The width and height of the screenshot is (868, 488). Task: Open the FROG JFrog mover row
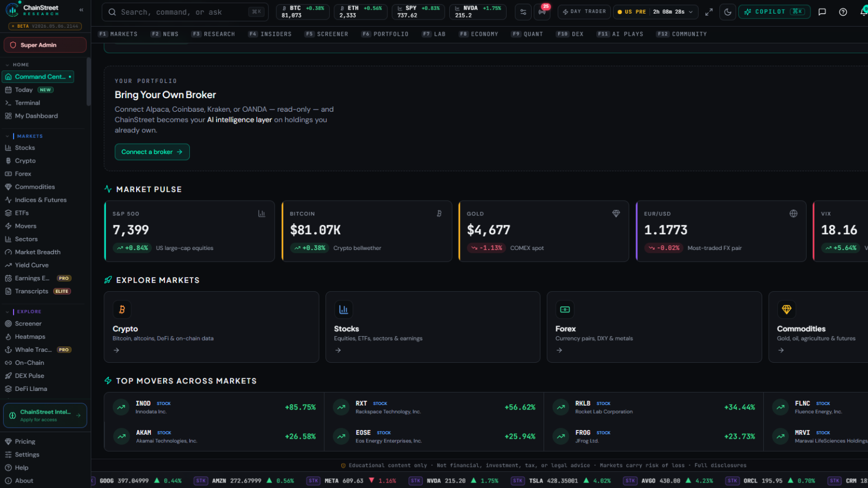(654, 436)
